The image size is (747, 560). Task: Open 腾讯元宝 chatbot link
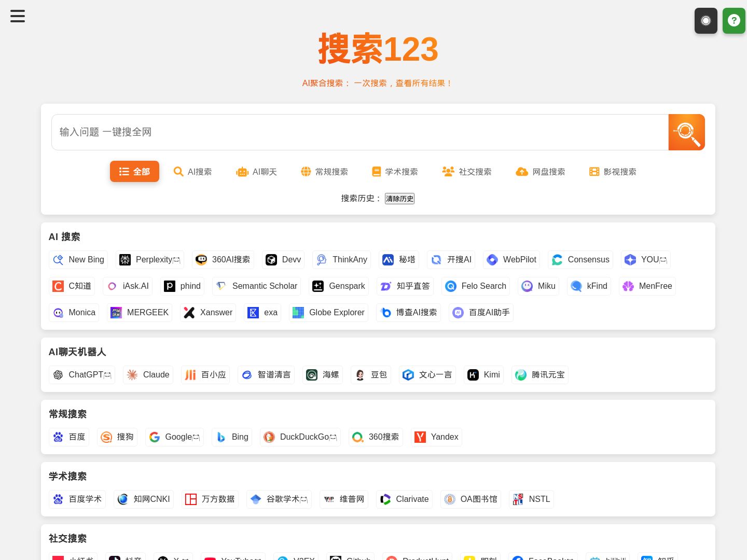(540, 375)
